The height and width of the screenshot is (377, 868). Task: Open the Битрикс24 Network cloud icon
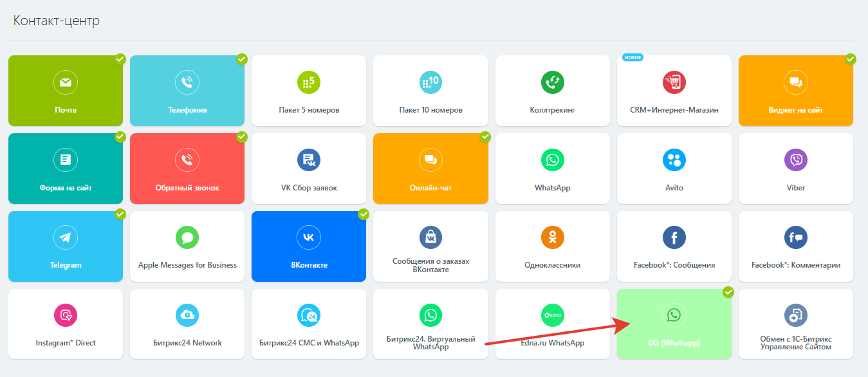coord(187,316)
